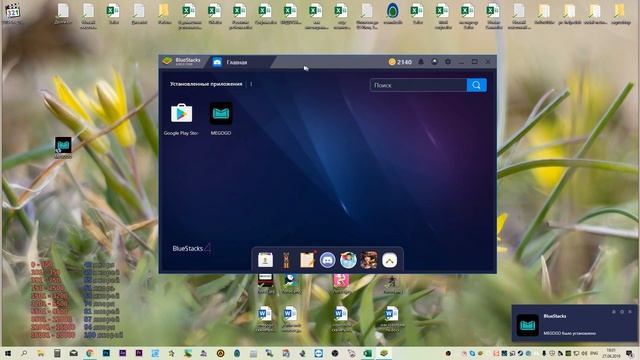Open the TeamViewer icon in the taskbar
Screen dimensions: 640x360
pos(318,353)
